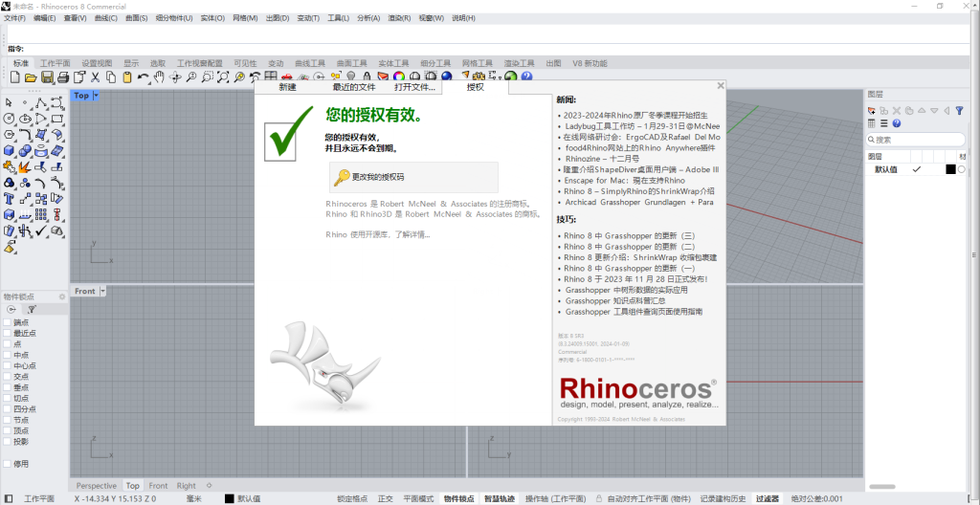Click the Print icon in standard toolbar
980x505 pixels.
62,77
